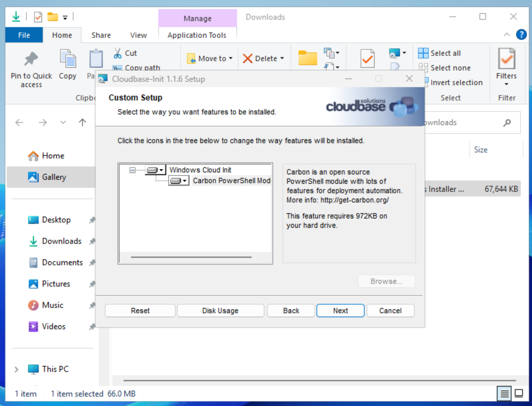The width and height of the screenshot is (532, 406).
Task: Cancel the Cloudbase-Init setup
Action: click(x=390, y=310)
